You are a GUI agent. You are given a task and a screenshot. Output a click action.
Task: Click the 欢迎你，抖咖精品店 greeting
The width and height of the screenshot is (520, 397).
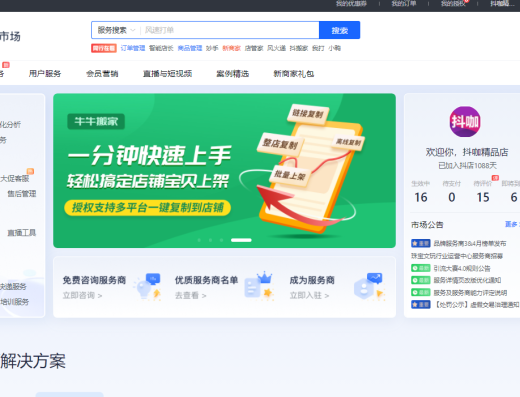pos(467,152)
